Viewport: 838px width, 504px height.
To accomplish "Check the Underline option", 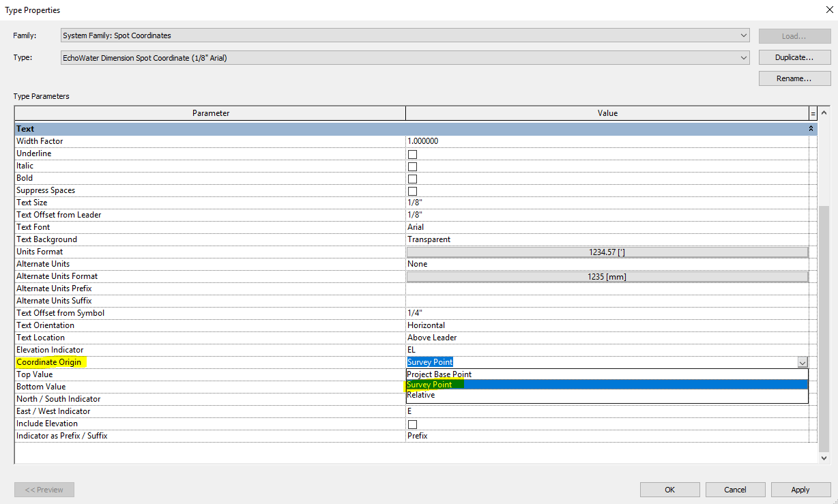I will tap(412, 153).
